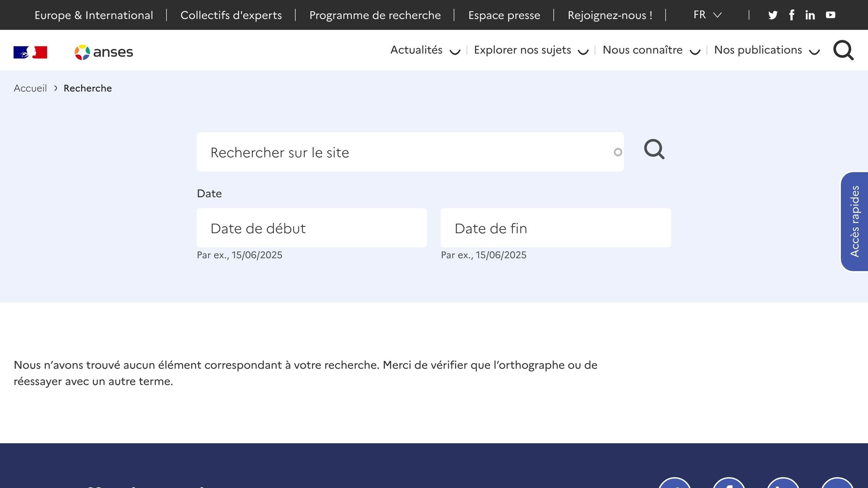Open the LinkedIn icon in top bar
This screenshot has height=488, width=868.
pyautogui.click(x=810, y=15)
